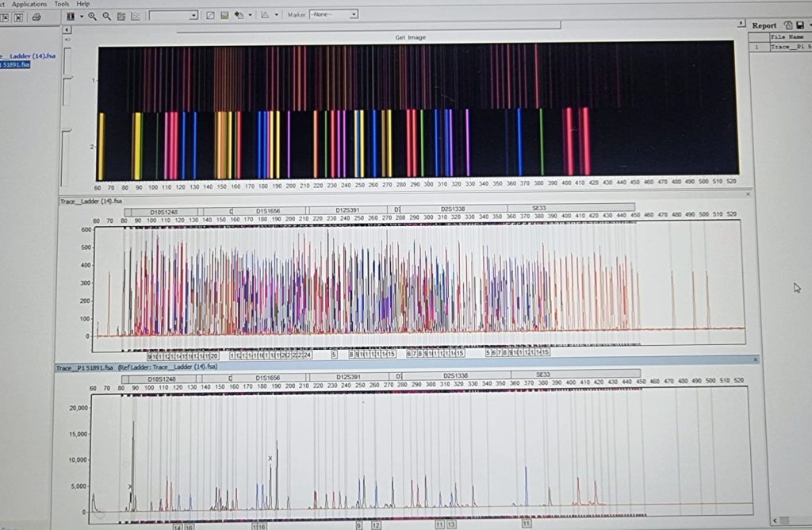The height and width of the screenshot is (530, 812).
Task: Click the zoom out magnifier icon
Action: coord(107,17)
